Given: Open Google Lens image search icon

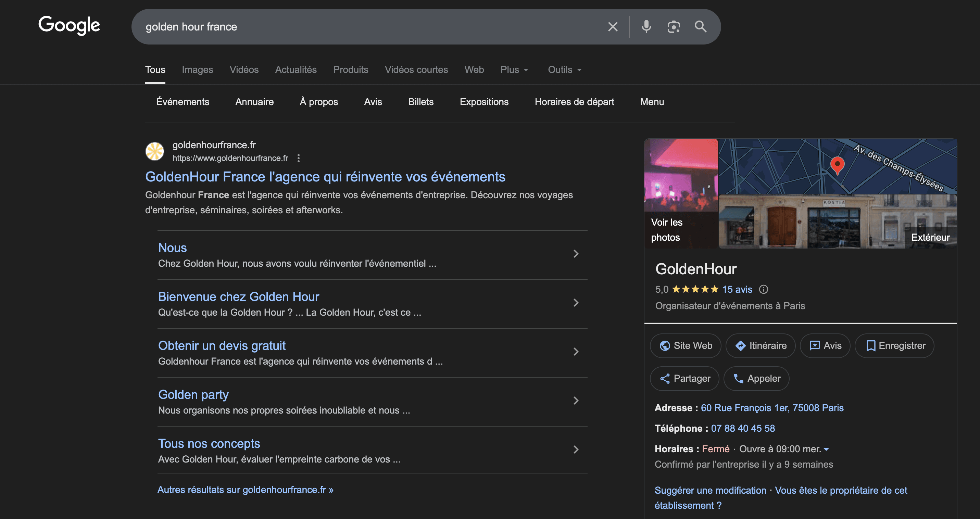Looking at the screenshot, I should (674, 27).
